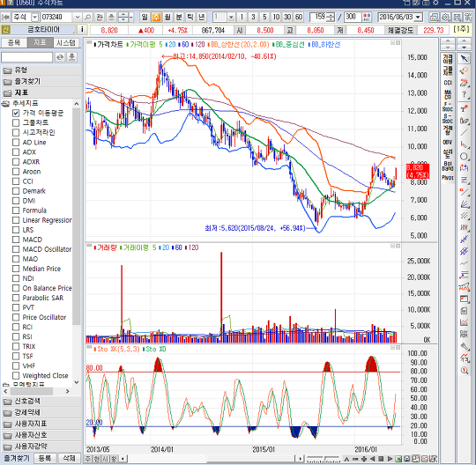Uncheck the 가격 이동평균 checkbox
Viewport: 476px width, 465px height.
click(x=16, y=113)
